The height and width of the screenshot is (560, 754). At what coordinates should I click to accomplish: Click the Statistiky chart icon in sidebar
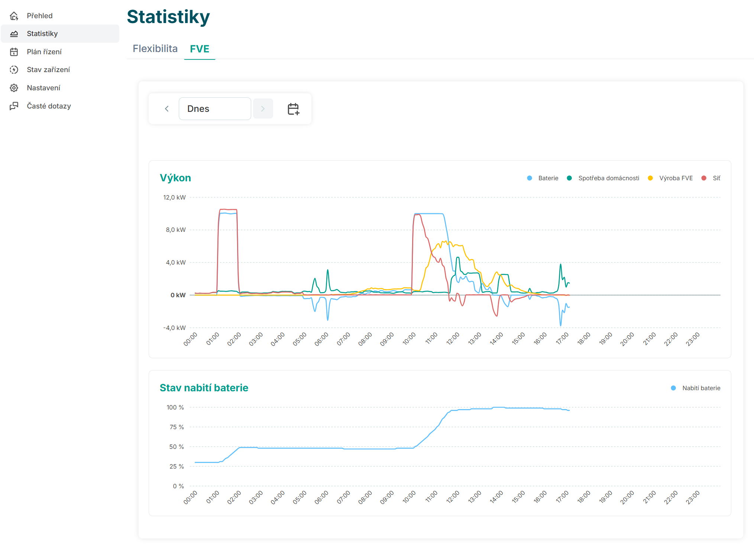[14, 34]
